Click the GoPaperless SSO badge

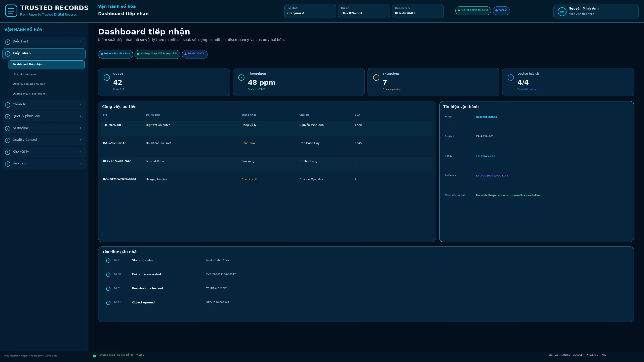click(x=473, y=11)
